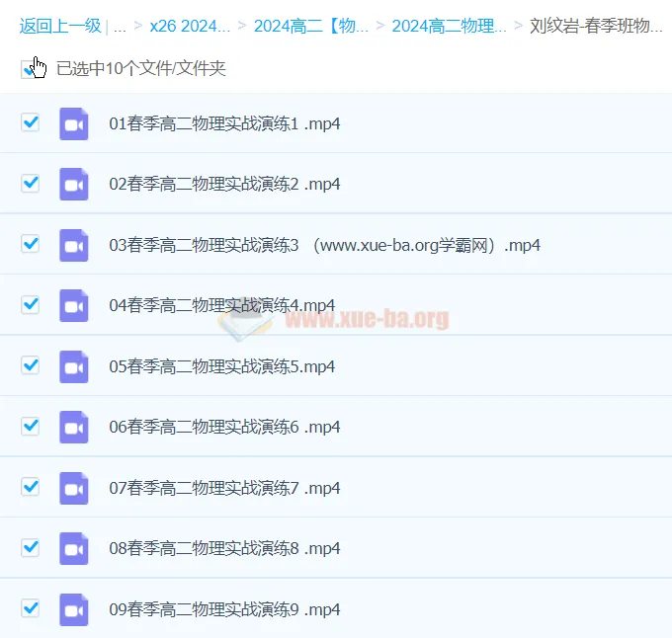
Task: Open file 03春季高二物理实战演练3 (www.xue-ba.org学霸网).mp4
Action: click(x=324, y=246)
